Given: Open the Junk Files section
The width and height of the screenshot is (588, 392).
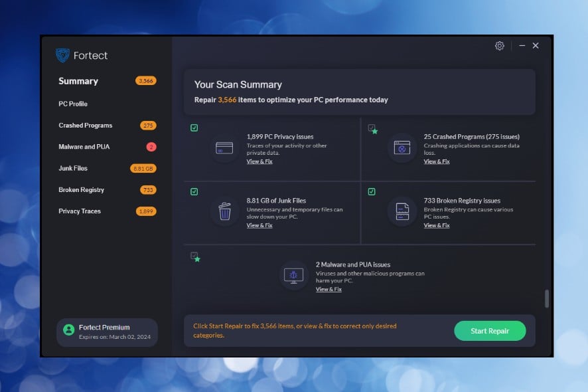Looking at the screenshot, I should pos(73,169).
